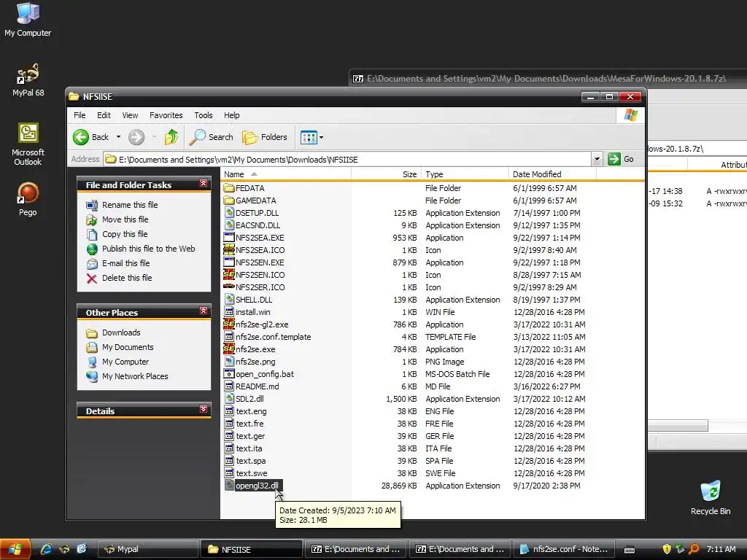This screenshot has width=747, height=560.
Task: Open My Computer desktop icon
Action: point(28,19)
